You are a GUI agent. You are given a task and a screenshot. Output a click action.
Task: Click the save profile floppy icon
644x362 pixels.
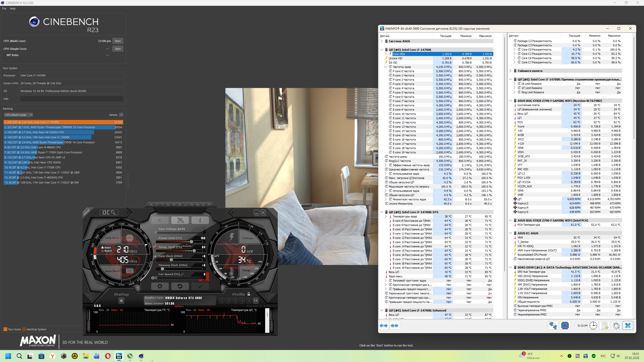pos(256,300)
